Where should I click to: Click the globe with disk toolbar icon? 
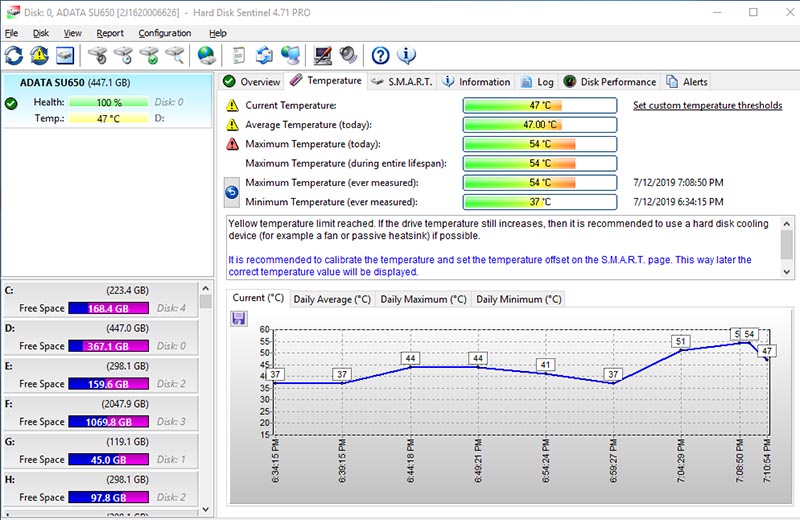pos(207,55)
